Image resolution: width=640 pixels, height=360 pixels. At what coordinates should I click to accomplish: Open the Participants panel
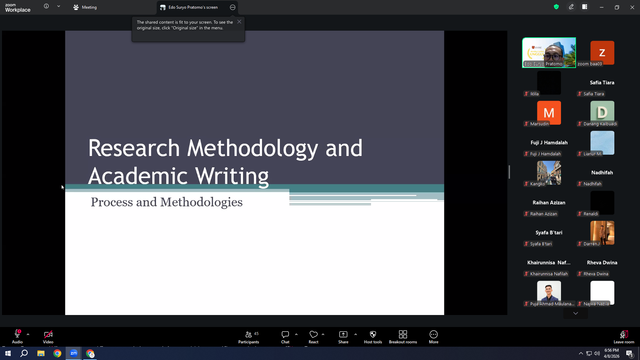coord(249,337)
